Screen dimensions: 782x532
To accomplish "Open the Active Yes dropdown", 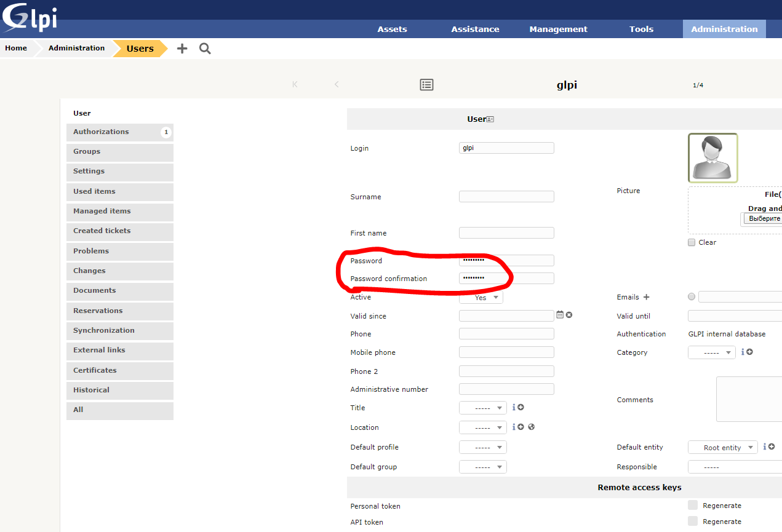I will point(481,297).
